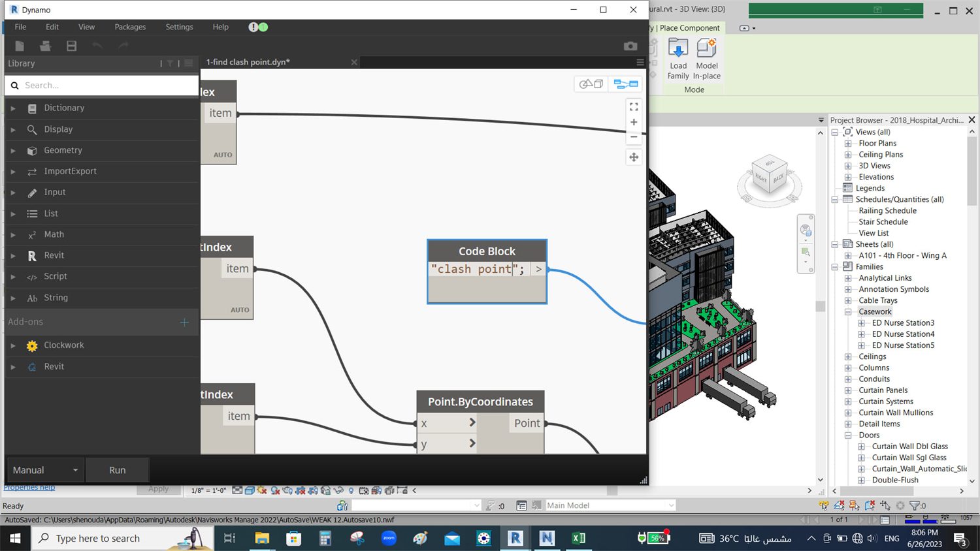
Task: Collapse the Casework node in Project Browser
Action: (848, 312)
